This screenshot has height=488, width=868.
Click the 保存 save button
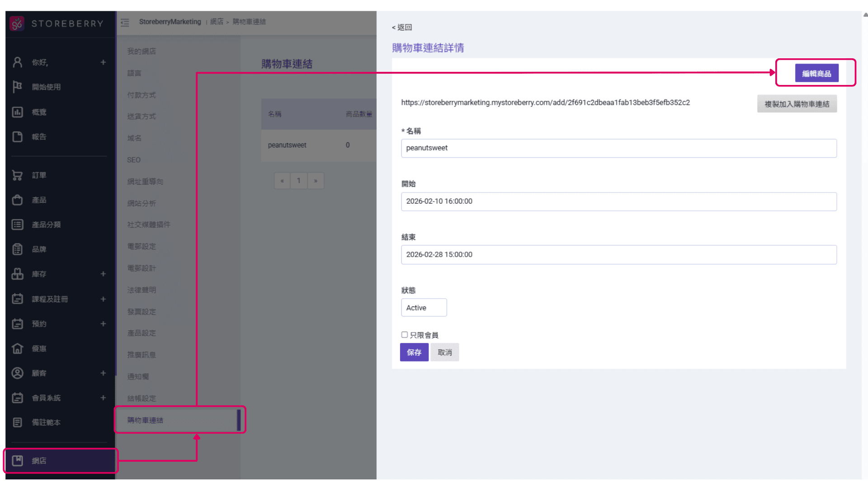pyautogui.click(x=414, y=352)
